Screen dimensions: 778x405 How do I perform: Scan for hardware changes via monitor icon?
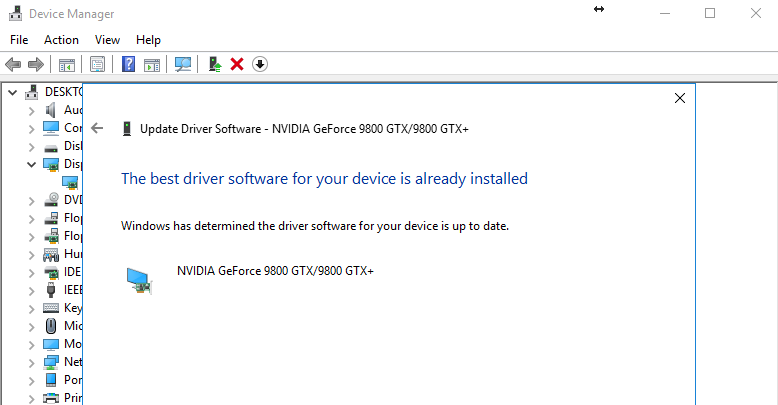[x=183, y=64]
